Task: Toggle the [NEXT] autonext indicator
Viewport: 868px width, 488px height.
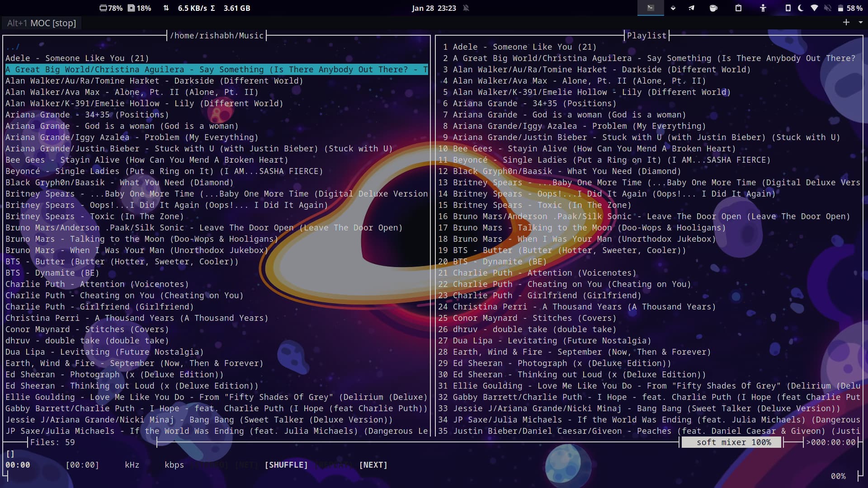Action: click(x=373, y=465)
